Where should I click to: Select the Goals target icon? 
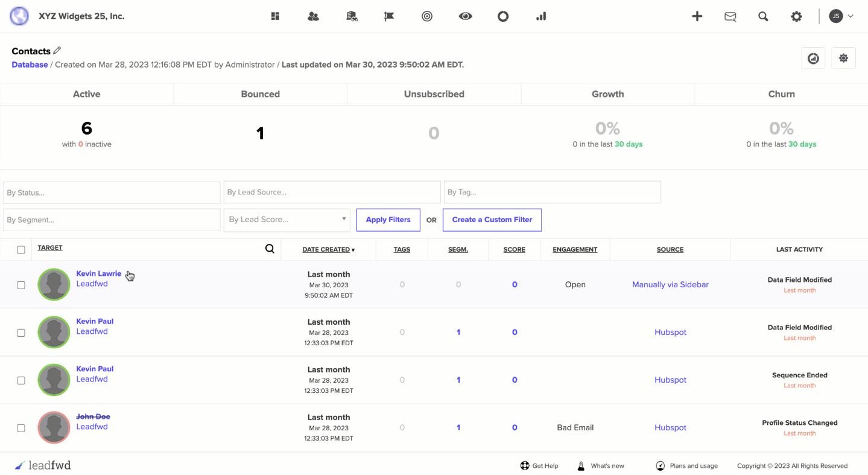point(426,16)
